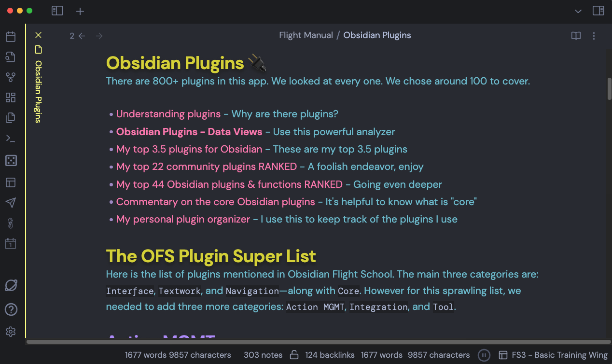Toggle the right sidebar panel
Viewport: 612px width, 364px height.
[598, 10]
